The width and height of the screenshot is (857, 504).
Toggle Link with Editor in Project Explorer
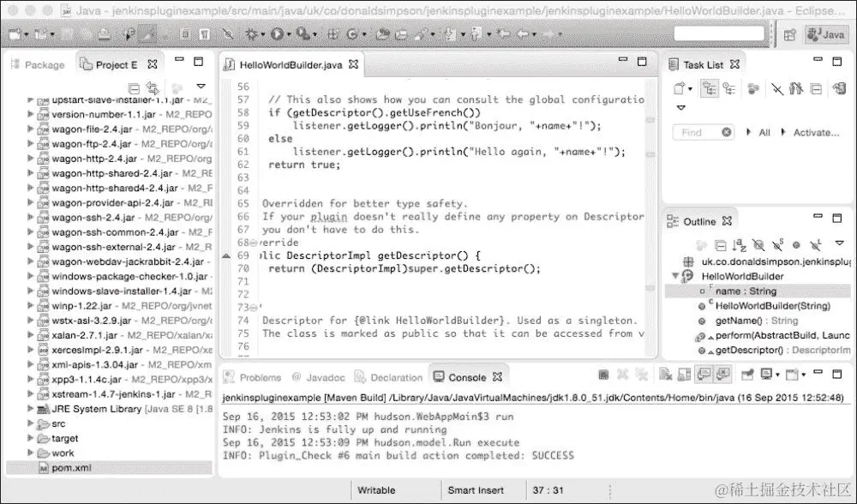click(x=153, y=88)
